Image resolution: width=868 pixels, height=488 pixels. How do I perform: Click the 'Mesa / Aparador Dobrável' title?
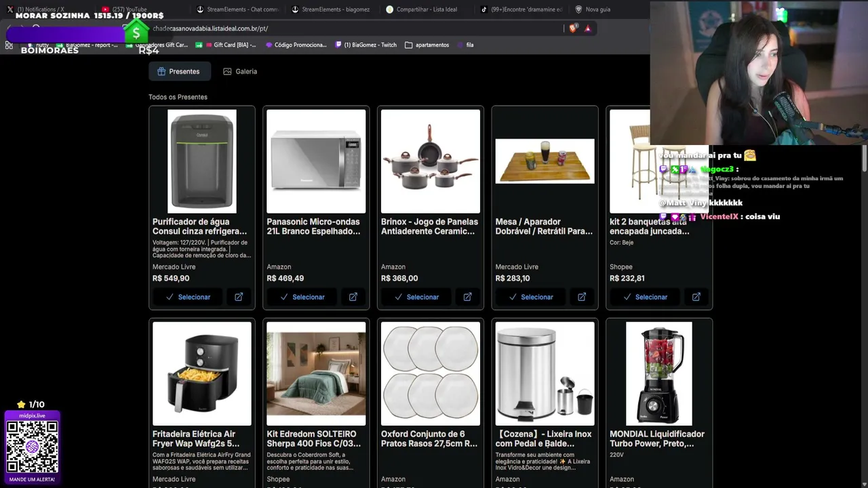point(544,226)
